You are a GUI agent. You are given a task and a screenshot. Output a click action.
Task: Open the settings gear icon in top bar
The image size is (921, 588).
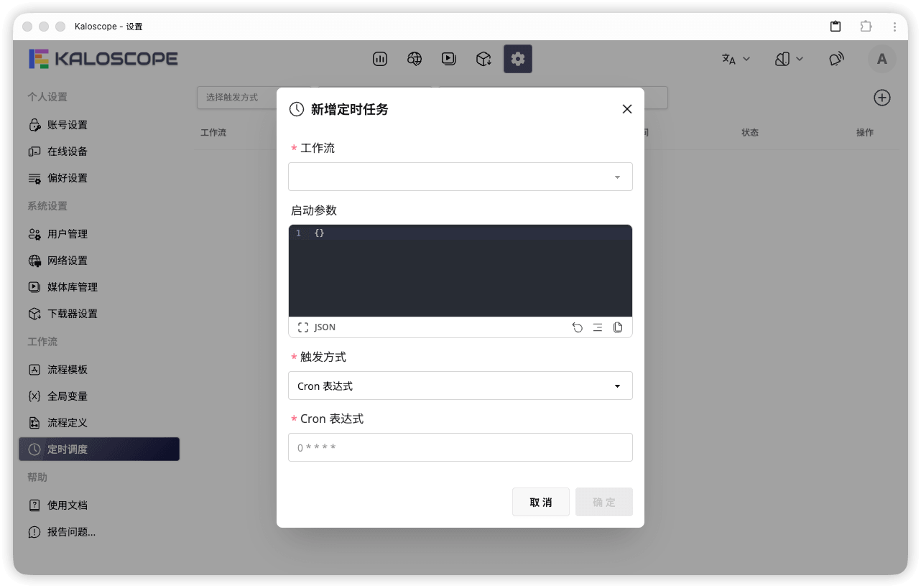click(x=518, y=59)
